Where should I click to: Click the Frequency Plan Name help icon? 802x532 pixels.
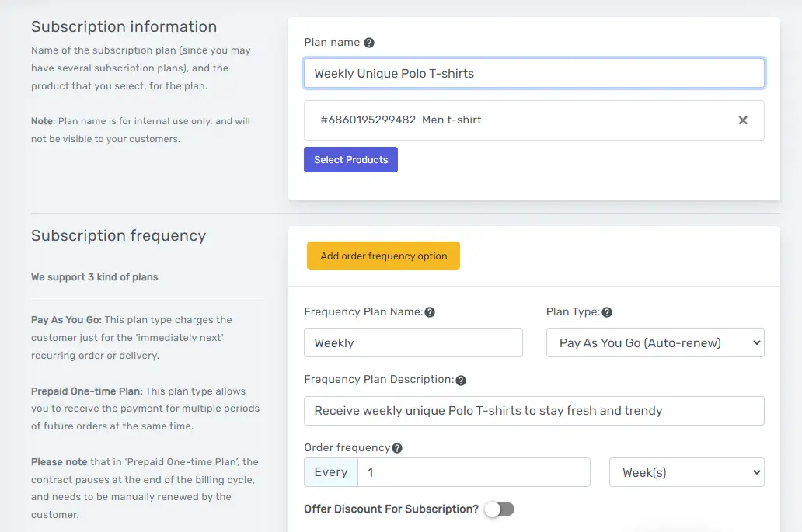430,312
